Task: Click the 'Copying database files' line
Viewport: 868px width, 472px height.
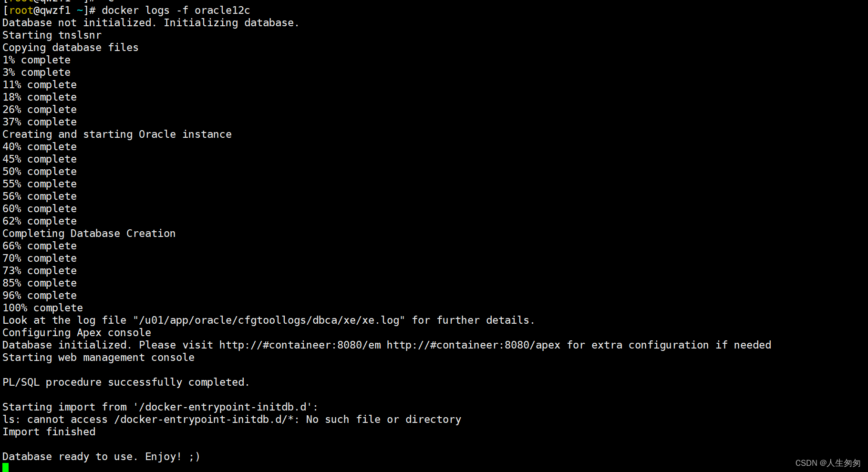Action: click(71, 48)
